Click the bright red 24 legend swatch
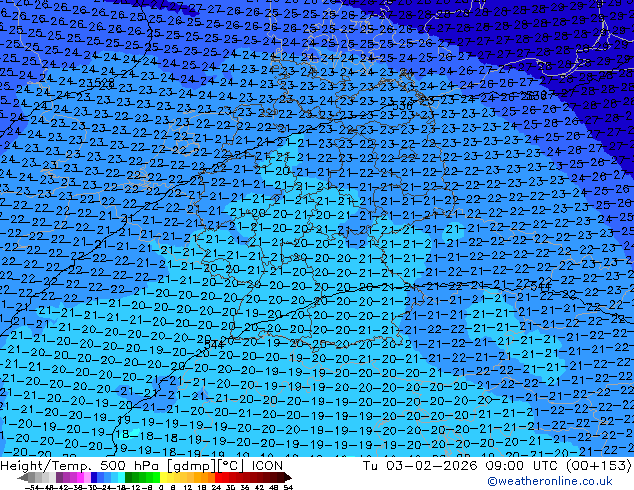Screen dimensions: 634x490 tap(218, 477)
